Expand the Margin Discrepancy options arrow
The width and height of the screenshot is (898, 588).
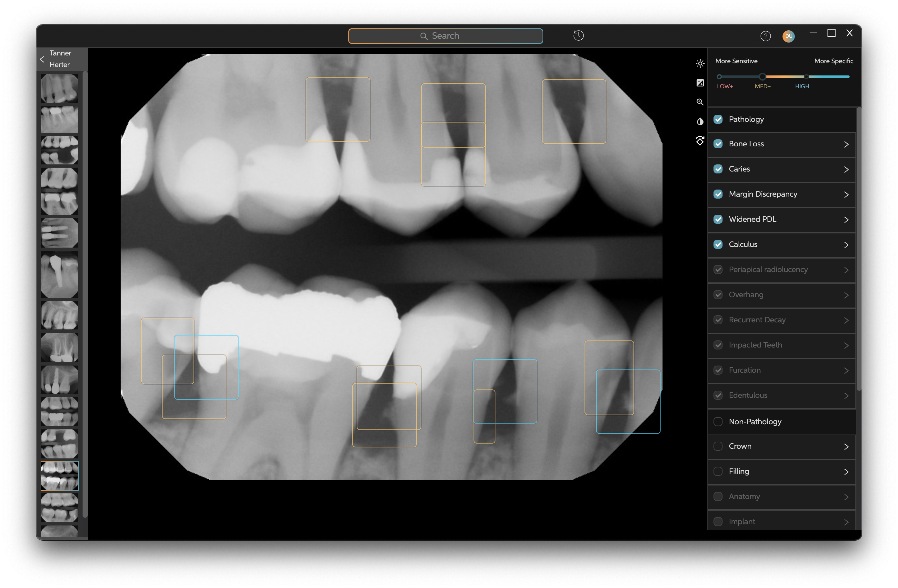pyautogui.click(x=846, y=195)
